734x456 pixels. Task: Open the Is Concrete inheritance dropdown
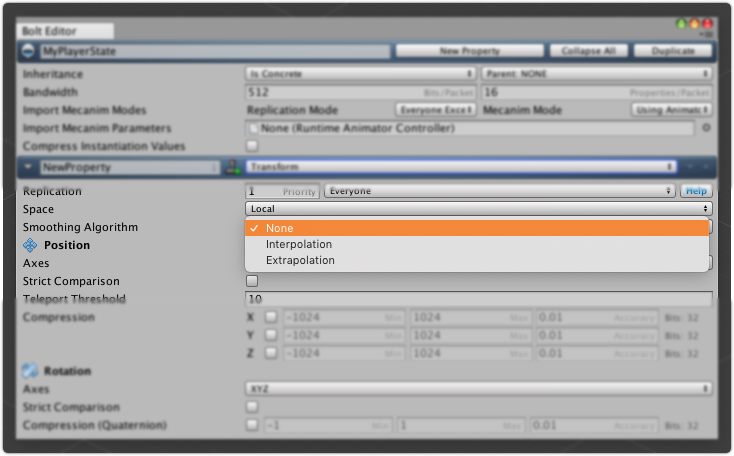pyautogui.click(x=360, y=74)
